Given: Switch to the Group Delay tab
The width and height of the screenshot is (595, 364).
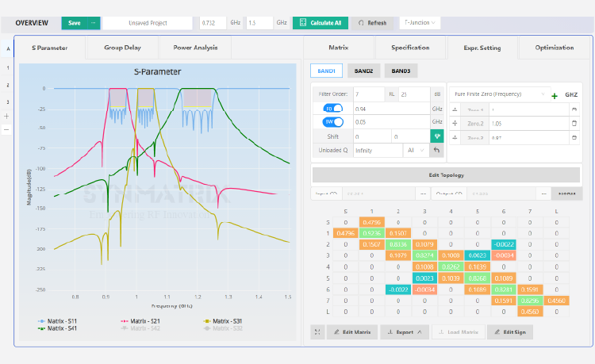Looking at the screenshot, I should click(x=122, y=48).
